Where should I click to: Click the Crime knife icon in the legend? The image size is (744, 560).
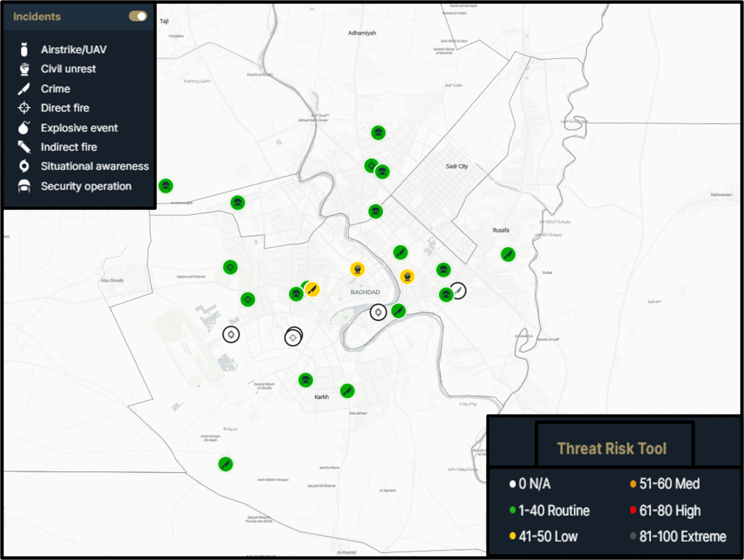click(x=25, y=89)
